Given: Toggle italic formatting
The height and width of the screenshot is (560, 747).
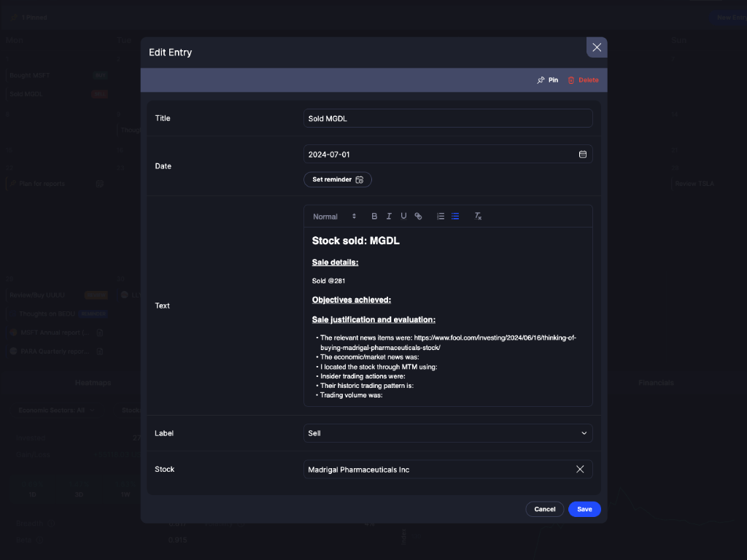Looking at the screenshot, I should (x=389, y=216).
